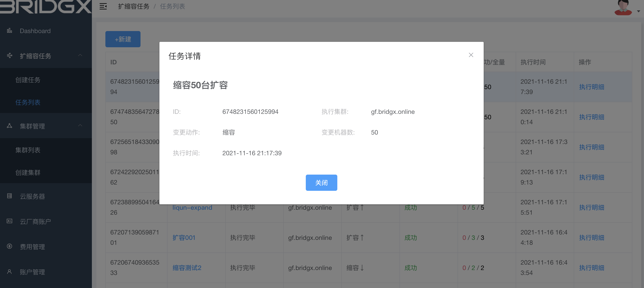This screenshot has width=644, height=288.
Task: Dismiss the 任务详情 dialog with the X
Action: click(471, 55)
